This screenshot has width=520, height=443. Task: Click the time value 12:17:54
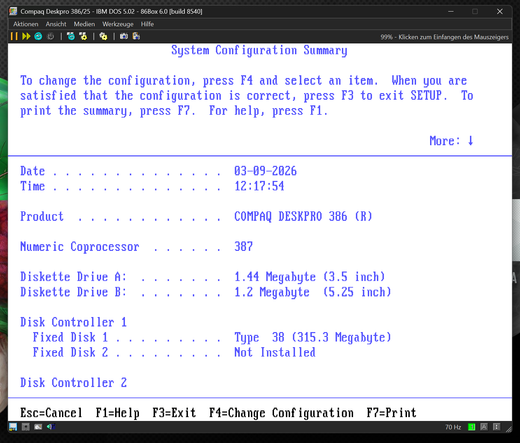pos(259,186)
